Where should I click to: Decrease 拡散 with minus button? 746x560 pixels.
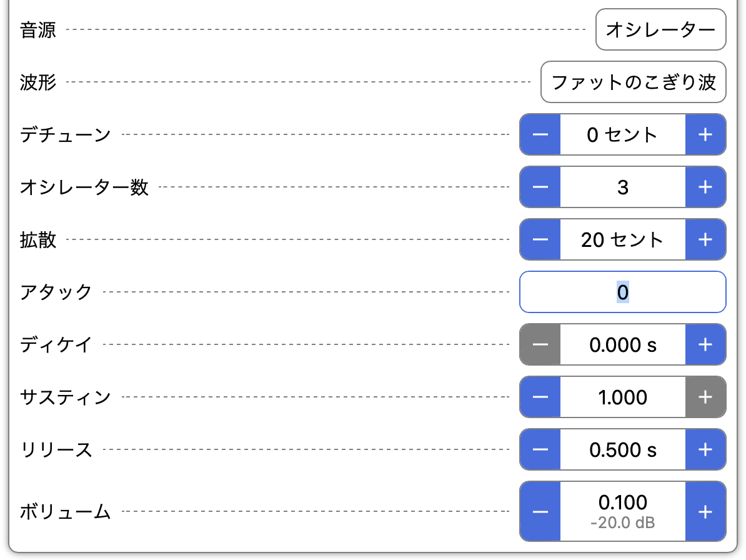(540, 239)
